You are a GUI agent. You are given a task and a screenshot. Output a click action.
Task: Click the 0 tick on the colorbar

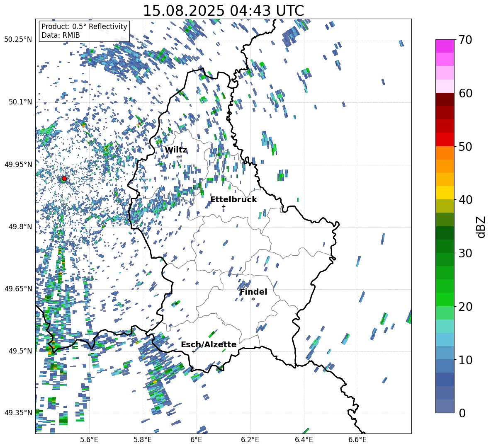pos(462,413)
